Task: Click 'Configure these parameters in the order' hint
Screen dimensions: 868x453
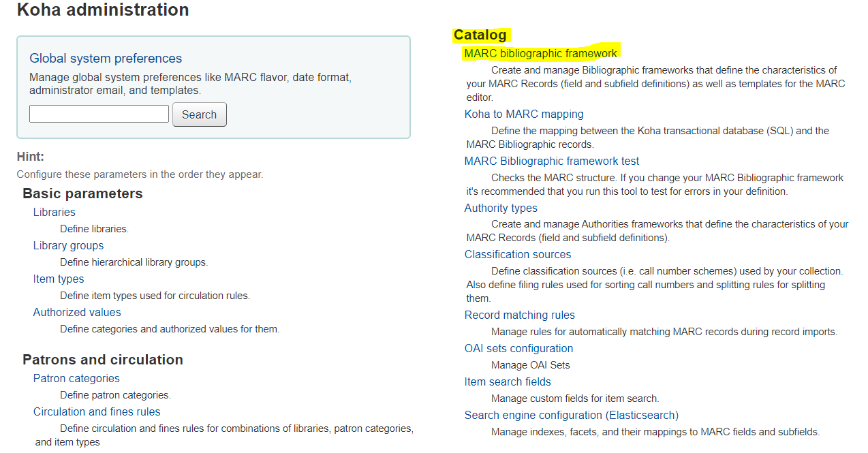Action: [x=140, y=175]
